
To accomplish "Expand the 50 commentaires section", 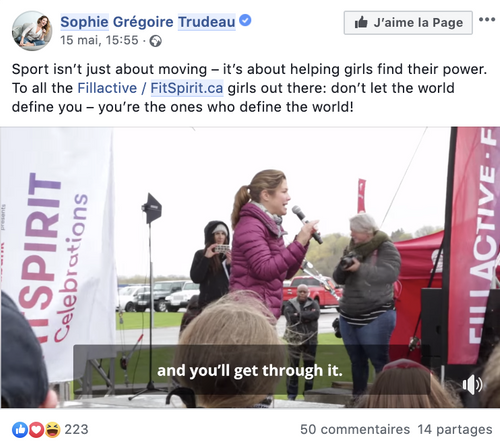I will click(355, 430).
